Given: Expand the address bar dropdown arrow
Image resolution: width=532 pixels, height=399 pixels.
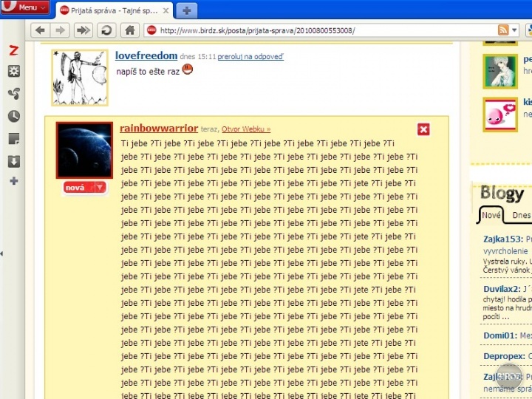Looking at the screenshot, I should [x=515, y=30].
